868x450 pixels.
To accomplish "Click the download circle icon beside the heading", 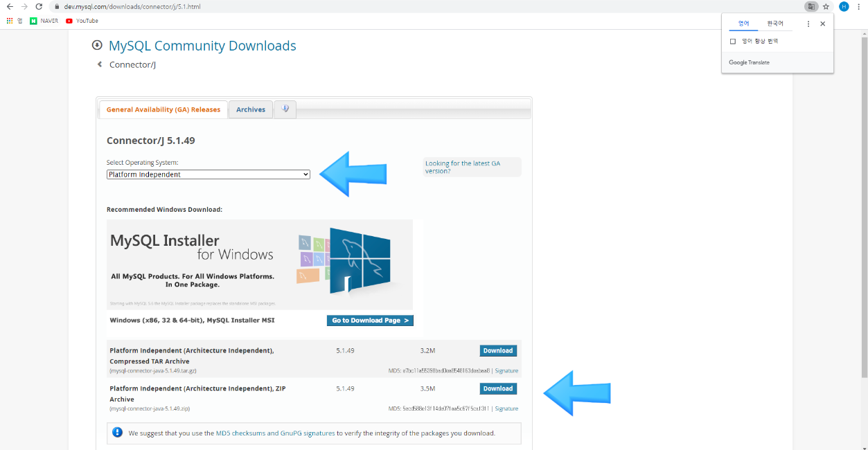I will tap(97, 46).
